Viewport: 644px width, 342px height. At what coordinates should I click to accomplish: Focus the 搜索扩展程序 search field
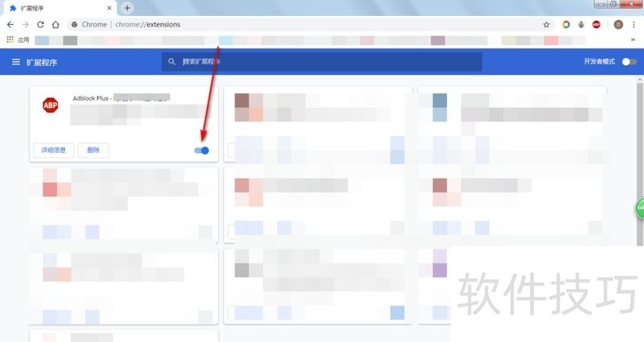(x=321, y=62)
